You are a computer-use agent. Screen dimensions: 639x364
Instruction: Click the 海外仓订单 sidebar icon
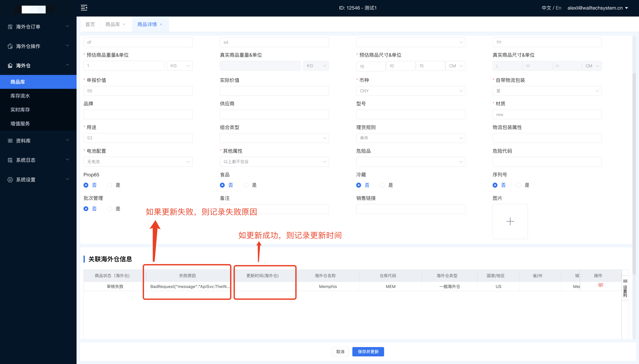[x=10, y=27]
